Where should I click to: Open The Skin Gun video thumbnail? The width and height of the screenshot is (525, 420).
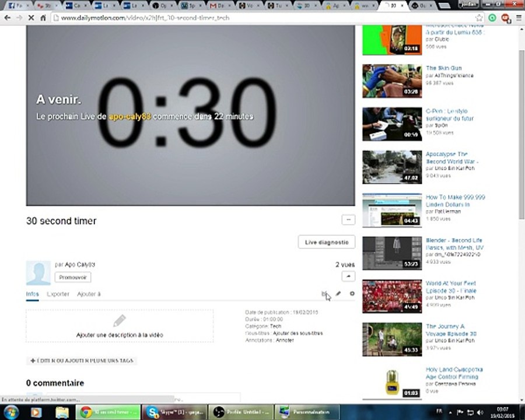click(392, 81)
